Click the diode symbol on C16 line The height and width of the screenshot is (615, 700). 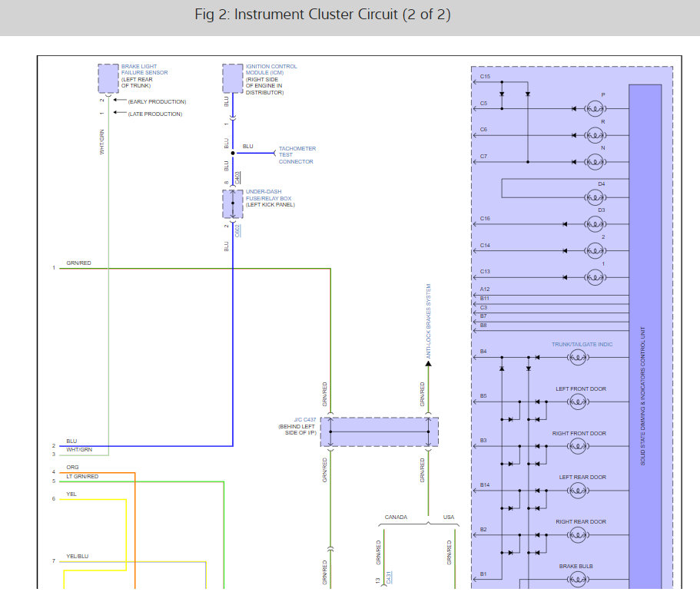point(565,224)
